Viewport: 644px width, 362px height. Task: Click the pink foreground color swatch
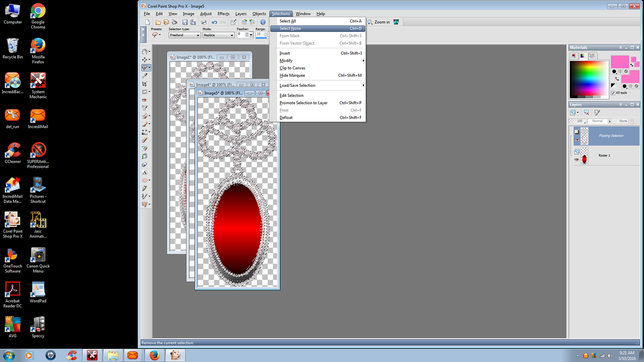pyautogui.click(x=620, y=62)
